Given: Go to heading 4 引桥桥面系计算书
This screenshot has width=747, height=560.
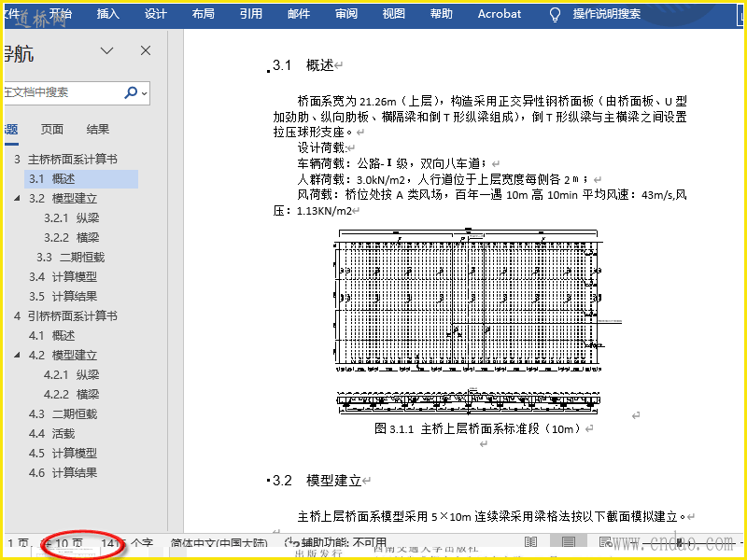Looking at the screenshot, I should 65,315.
